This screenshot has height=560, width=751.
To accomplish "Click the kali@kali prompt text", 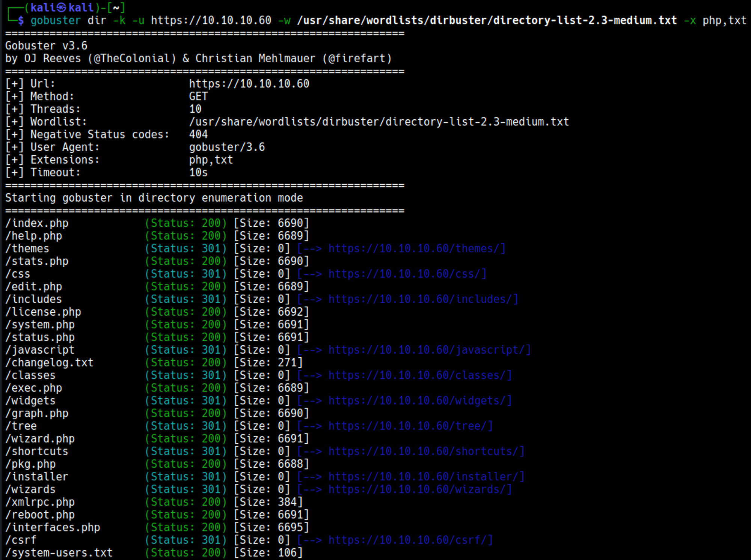I will point(62,8).
